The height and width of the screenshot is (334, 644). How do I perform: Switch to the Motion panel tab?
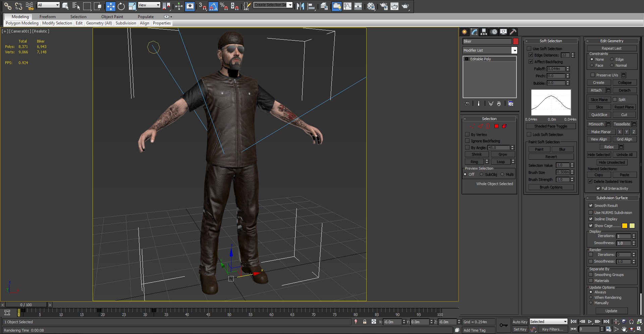pos(494,32)
